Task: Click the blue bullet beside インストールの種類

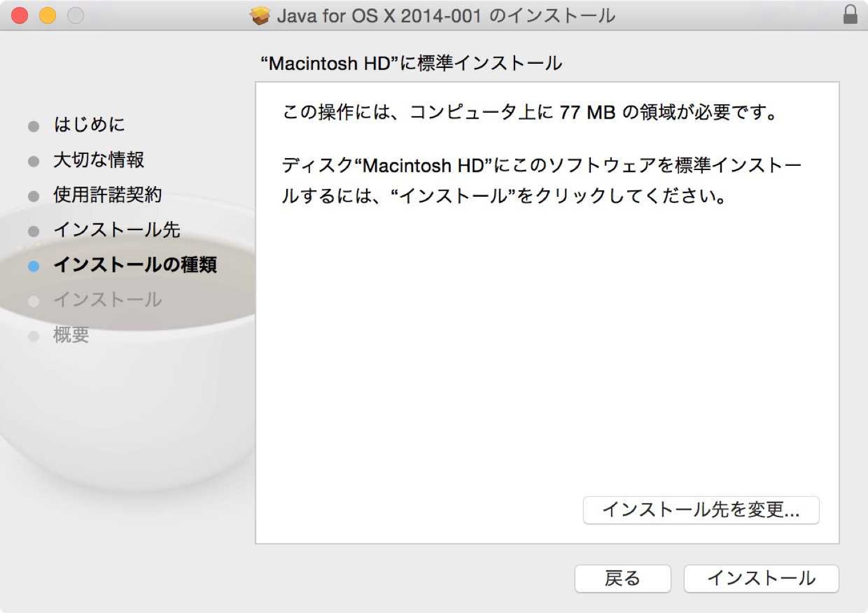Action: [34, 267]
